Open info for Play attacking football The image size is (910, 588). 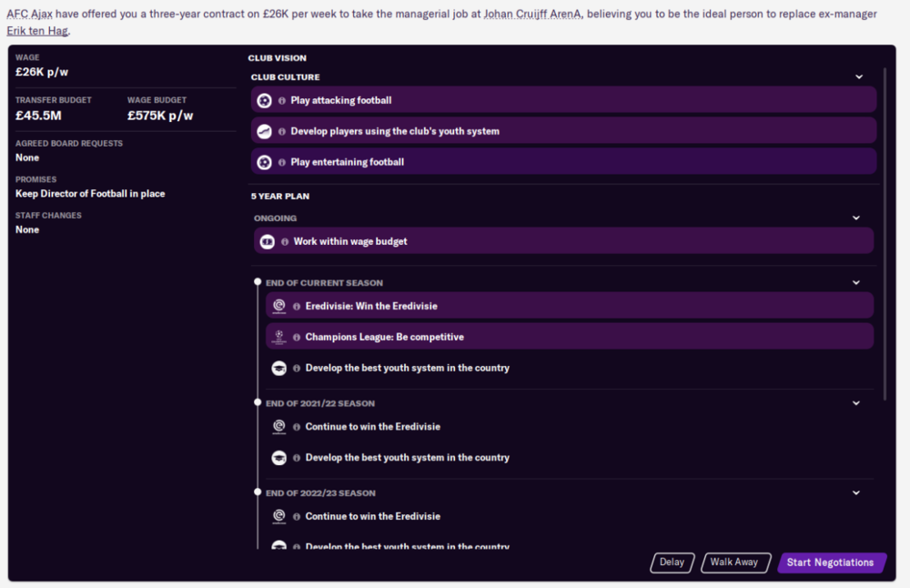(x=282, y=100)
